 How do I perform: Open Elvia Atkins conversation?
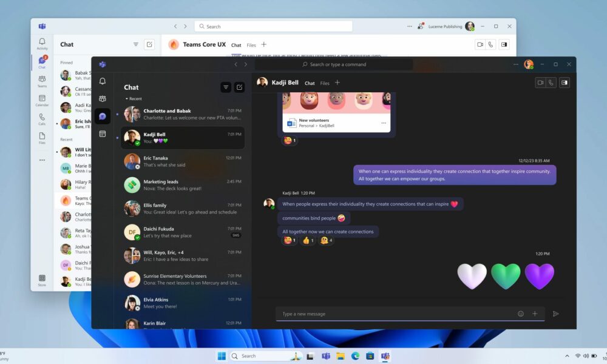[183, 303]
